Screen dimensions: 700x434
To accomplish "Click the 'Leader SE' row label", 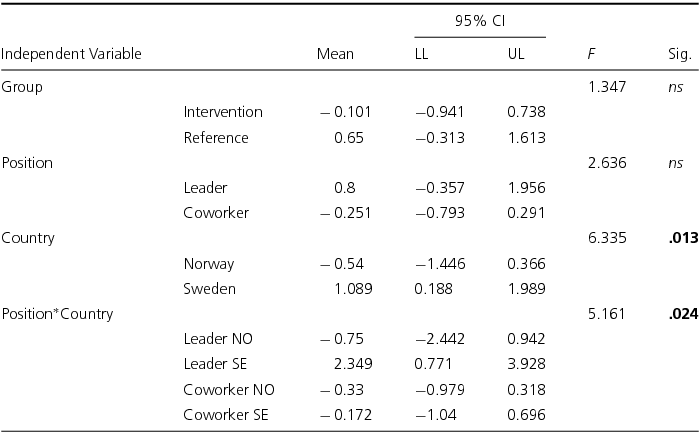I will coord(215,364).
